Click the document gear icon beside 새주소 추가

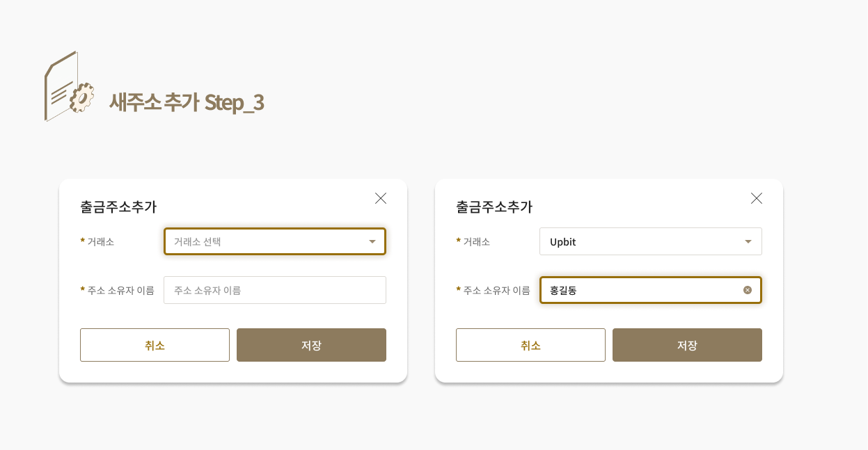[x=69, y=86]
